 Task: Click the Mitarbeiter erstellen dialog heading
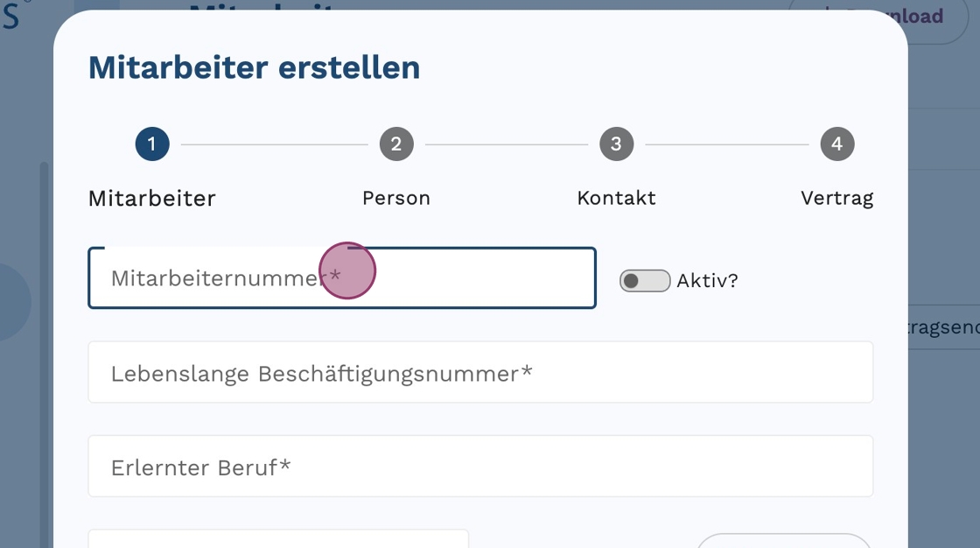pyautogui.click(x=254, y=67)
